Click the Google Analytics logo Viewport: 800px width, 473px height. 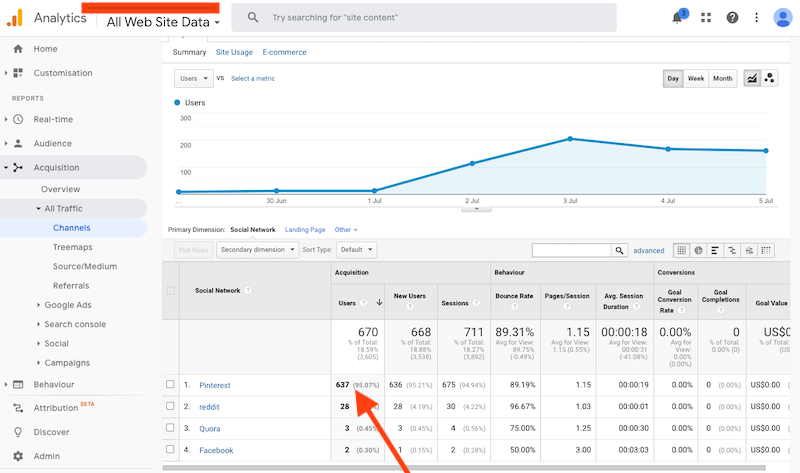[x=15, y=18]
